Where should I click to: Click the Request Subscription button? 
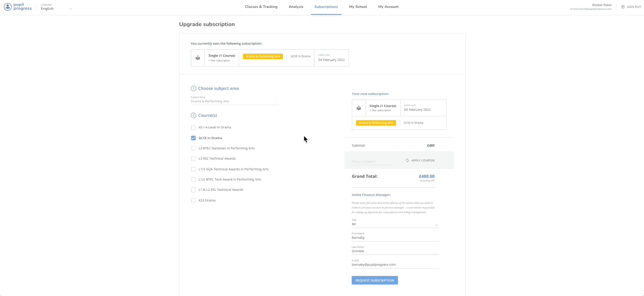coord(375,280)
